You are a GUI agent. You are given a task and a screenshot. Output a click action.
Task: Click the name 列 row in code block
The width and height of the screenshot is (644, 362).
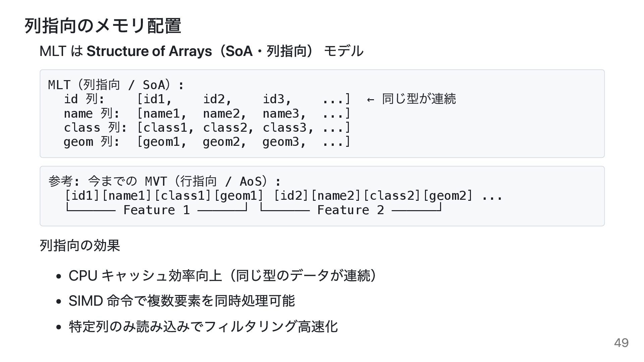click(x=92, y=114)
